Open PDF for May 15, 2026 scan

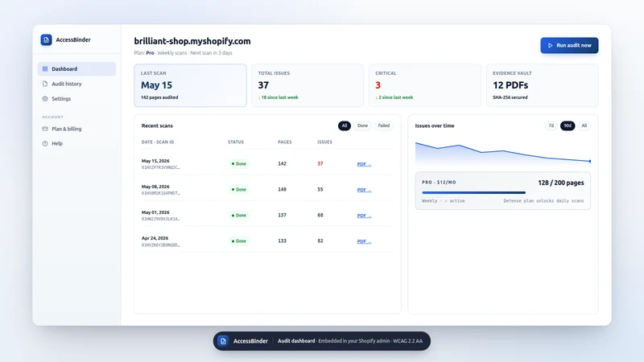coord(364,164)
